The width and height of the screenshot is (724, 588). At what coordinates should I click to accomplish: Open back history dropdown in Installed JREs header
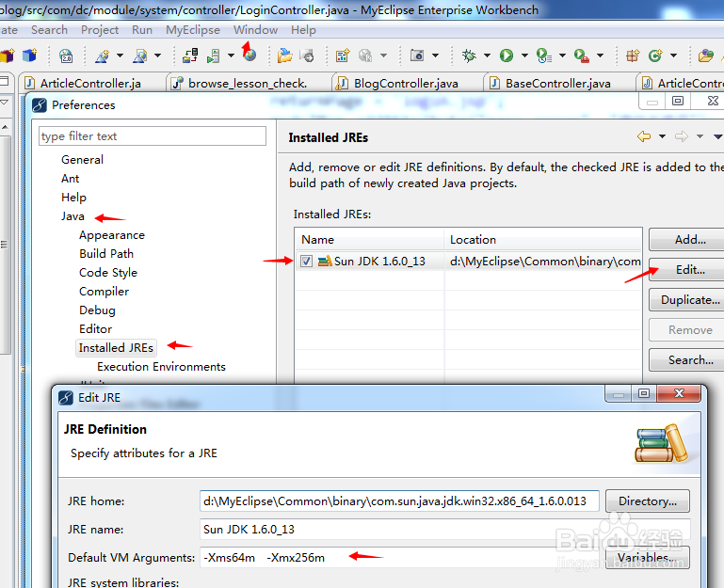point(662,136)
